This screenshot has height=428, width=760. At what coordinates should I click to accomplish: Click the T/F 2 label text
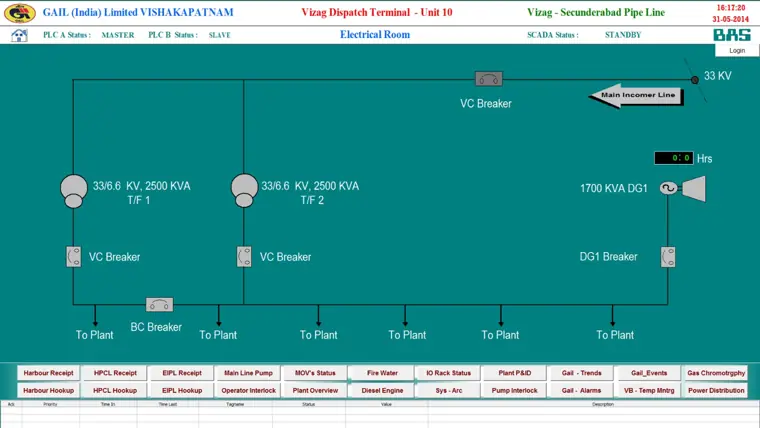click(x=312, y=200)
